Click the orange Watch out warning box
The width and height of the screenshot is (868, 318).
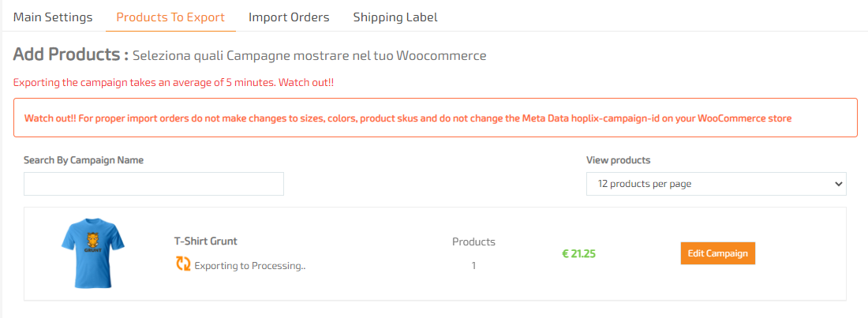435,118
